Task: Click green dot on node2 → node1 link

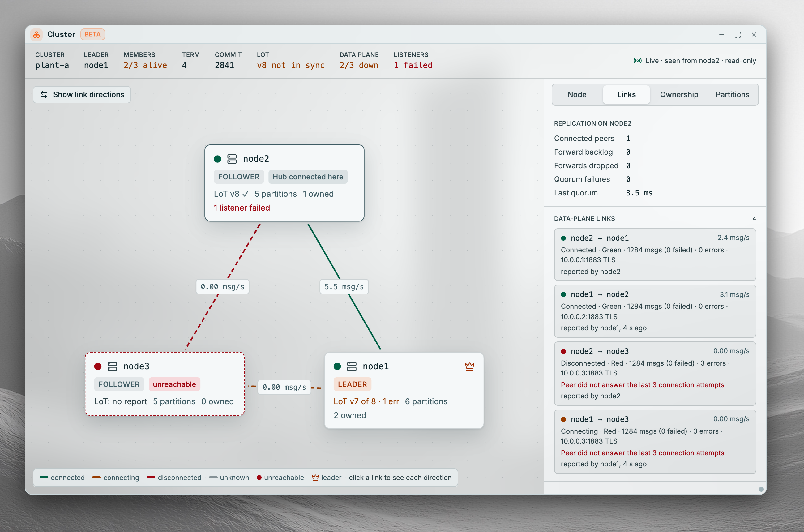Action: point(563,238)
